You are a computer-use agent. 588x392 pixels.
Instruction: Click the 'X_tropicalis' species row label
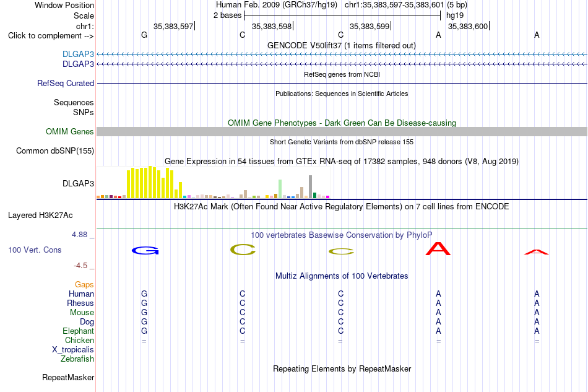[x=73, y=350]
